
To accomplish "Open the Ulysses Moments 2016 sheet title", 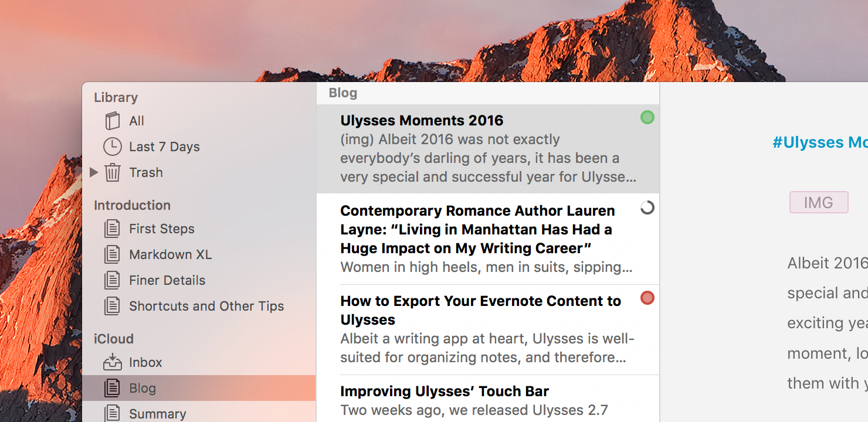I will tap(422, 120).
